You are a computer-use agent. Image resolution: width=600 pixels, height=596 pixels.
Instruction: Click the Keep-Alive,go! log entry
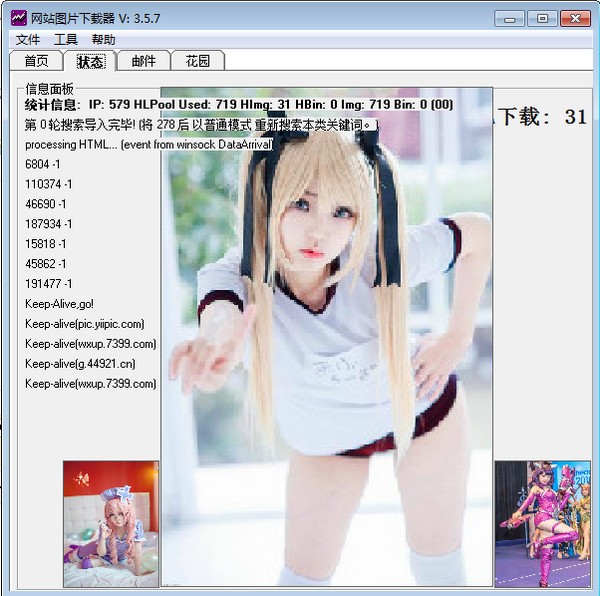59,304
